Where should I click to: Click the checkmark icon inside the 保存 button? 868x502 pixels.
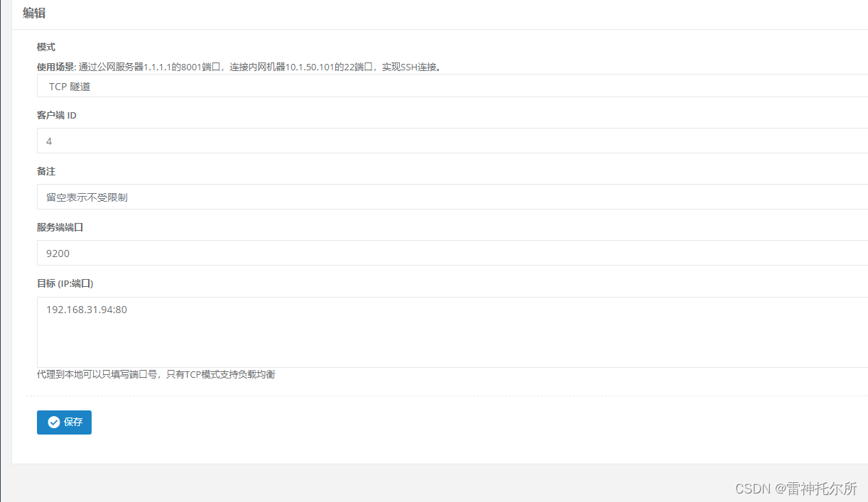coord(54,422)
